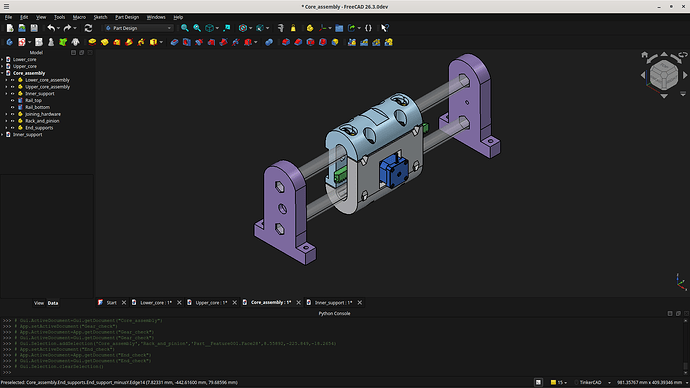Hide the Rail_top object

pos(13,100)
